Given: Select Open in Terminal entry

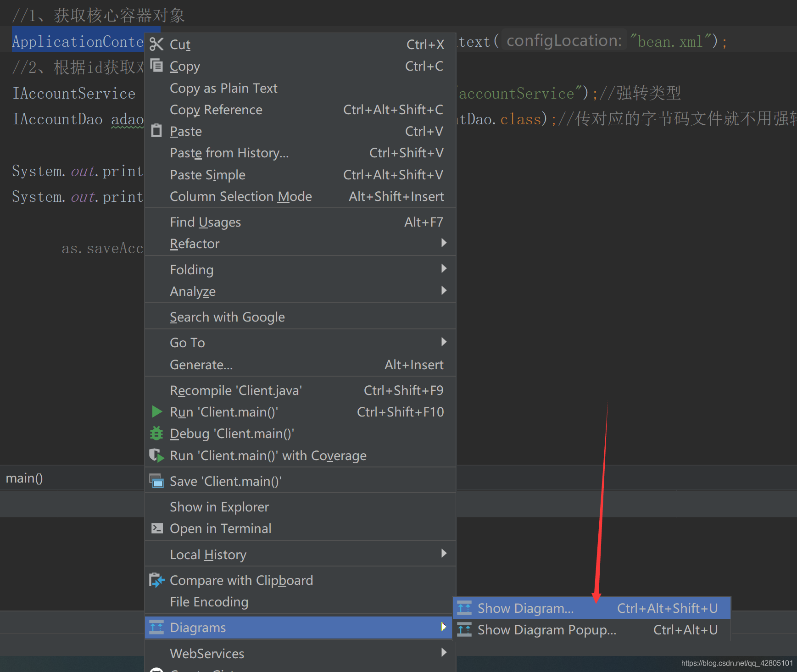Looking at the screenshot, I should click(300, 528).
